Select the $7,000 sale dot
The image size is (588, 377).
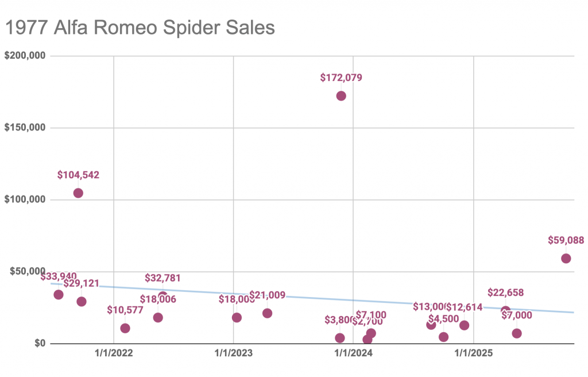point(517,333)
